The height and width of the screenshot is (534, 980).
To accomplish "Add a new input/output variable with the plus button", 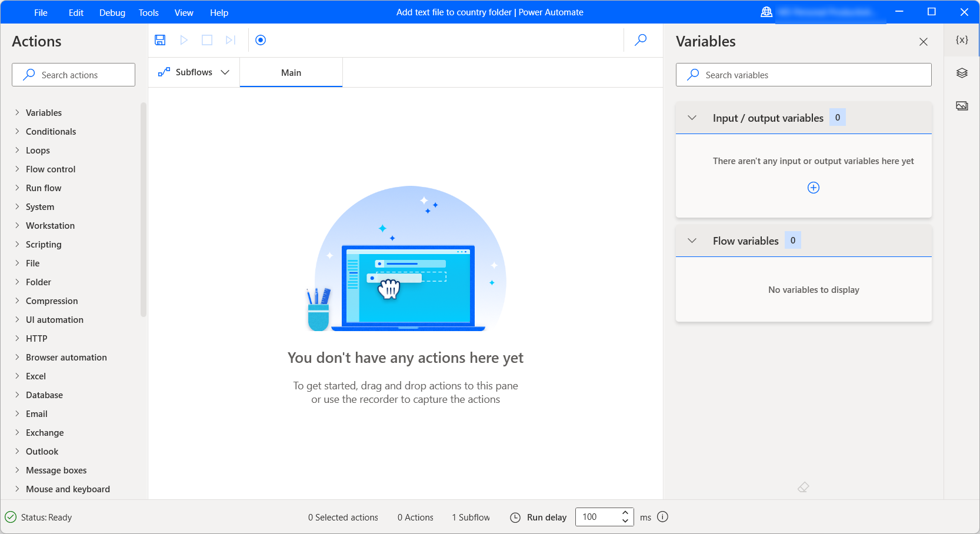I will point(814,188).
